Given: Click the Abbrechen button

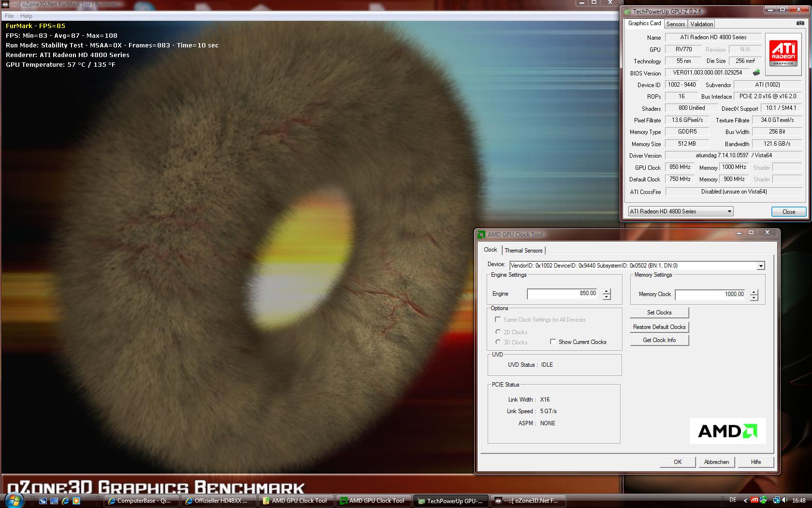Looking at the screenshot, I should click(x=716, y=462).
